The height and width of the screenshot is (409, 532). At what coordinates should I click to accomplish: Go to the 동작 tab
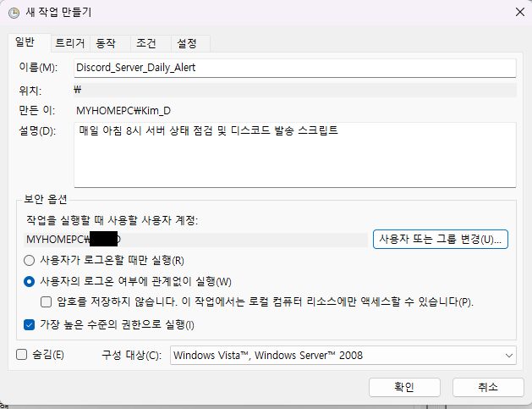click(107, 43)
